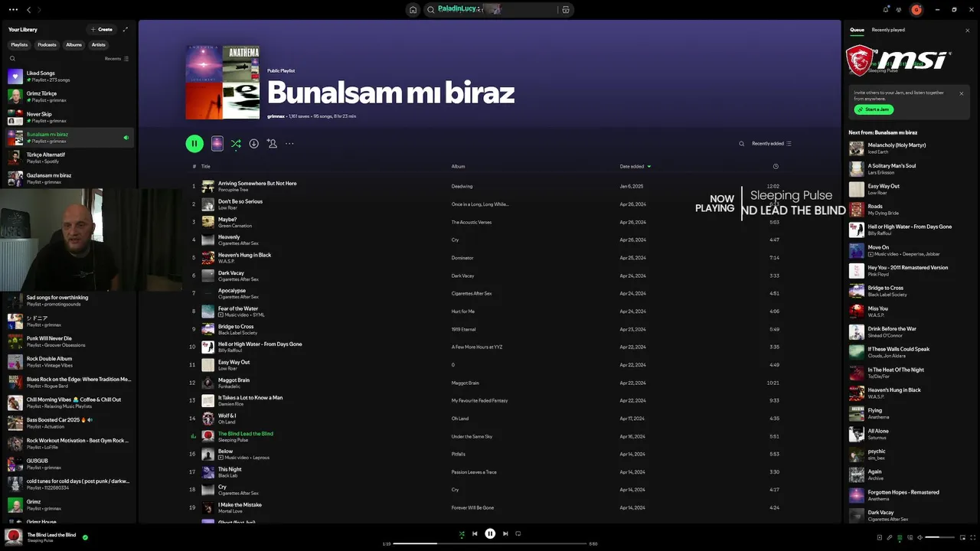Toggle the Queue panel

click(900, 537)
